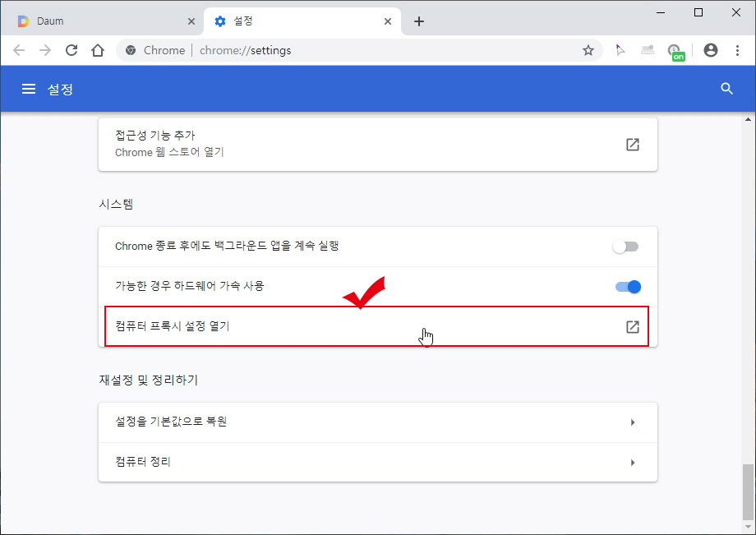The image size is (756, 535).
Task: Open a new tab with plus button
Action: pyautogui.click(x=419, y=21)
